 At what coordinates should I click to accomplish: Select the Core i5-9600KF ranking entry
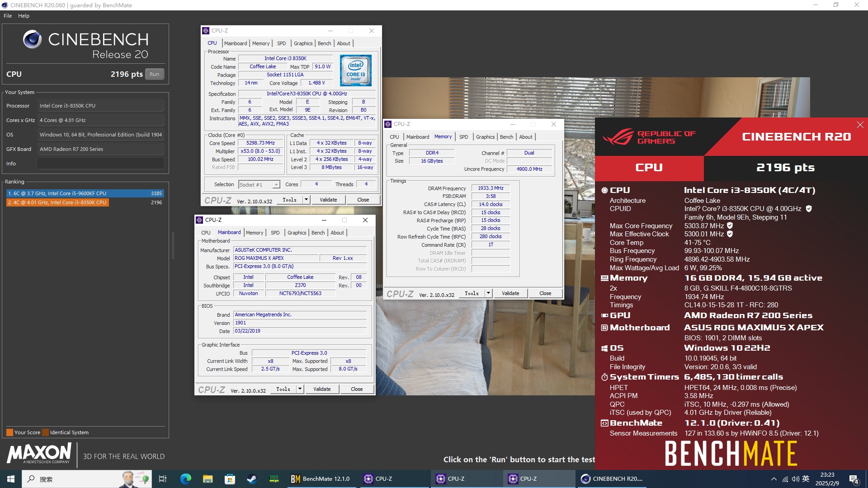click(x=85, y=193)
